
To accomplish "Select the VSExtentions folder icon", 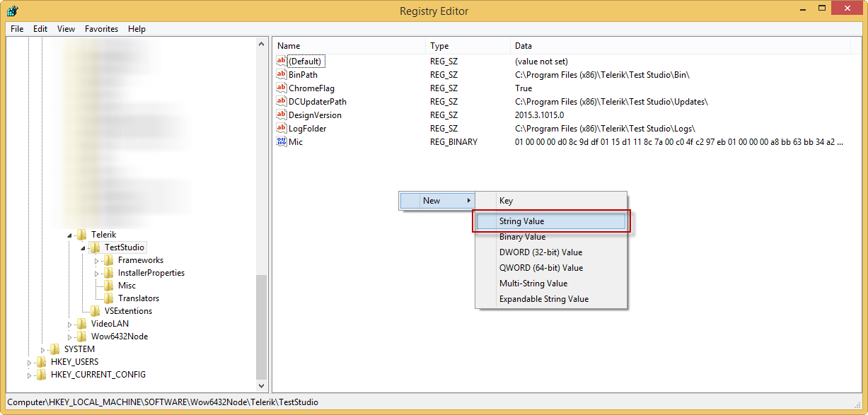I will [x=96, y=311].
